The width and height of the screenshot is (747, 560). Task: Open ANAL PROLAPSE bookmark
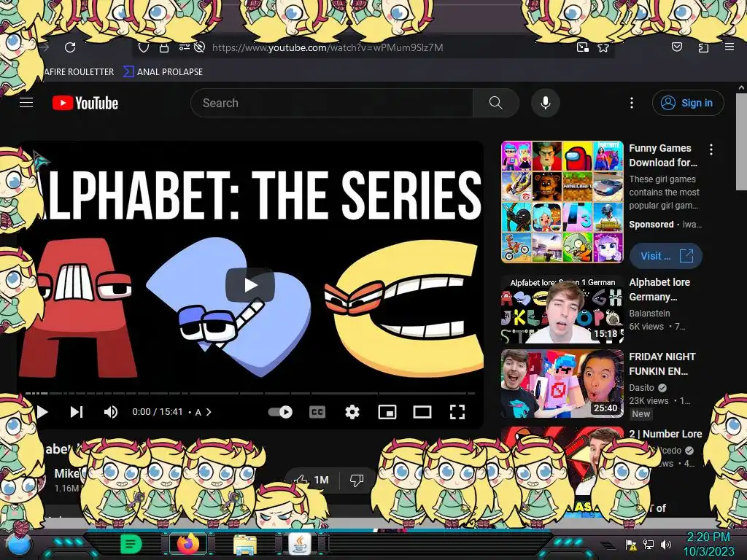tap(163, 72)
